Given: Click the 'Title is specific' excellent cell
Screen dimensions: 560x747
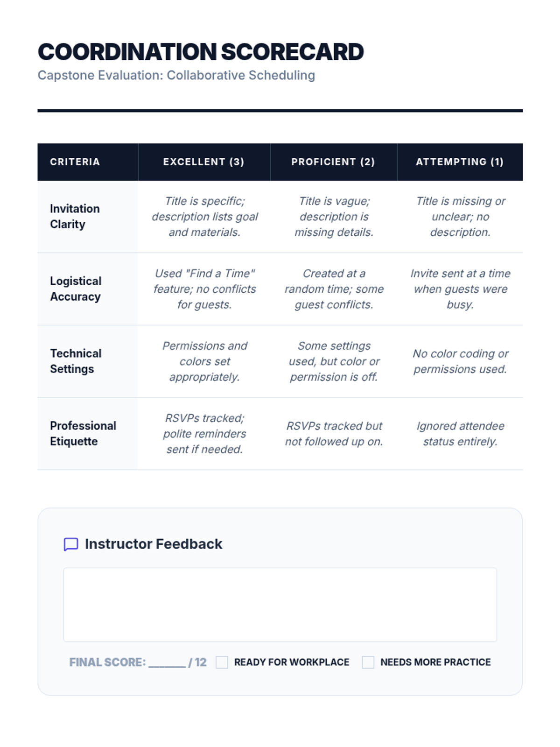Looking at the screenshot, I should point(204,217).
